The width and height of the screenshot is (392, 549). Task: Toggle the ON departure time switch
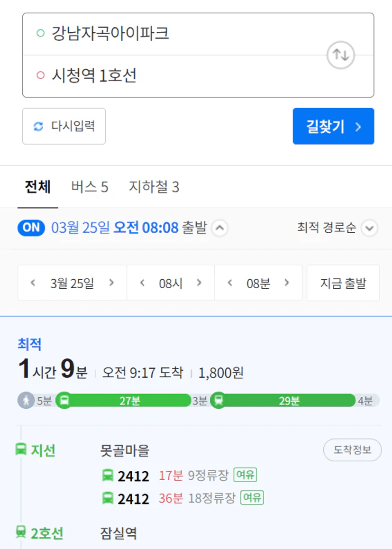[31, 228]
